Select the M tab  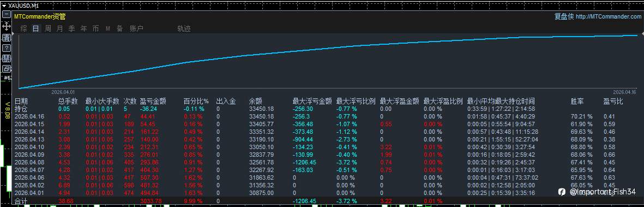click(x=108, y=29)
